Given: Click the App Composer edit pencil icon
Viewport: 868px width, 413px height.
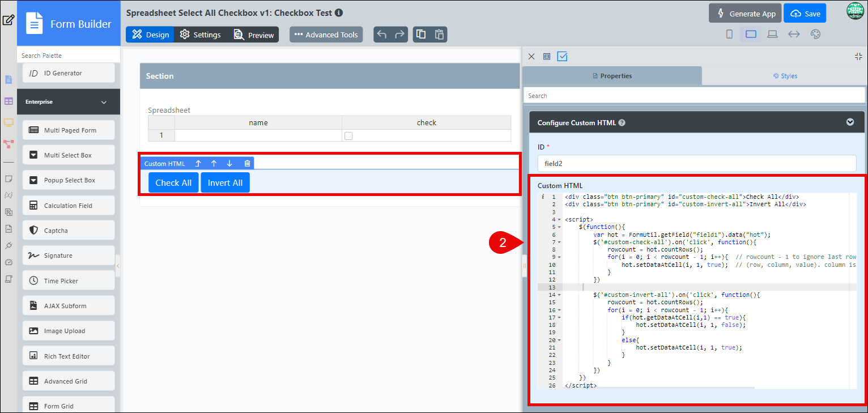Looking at the screenshot, I should [8, 20].
